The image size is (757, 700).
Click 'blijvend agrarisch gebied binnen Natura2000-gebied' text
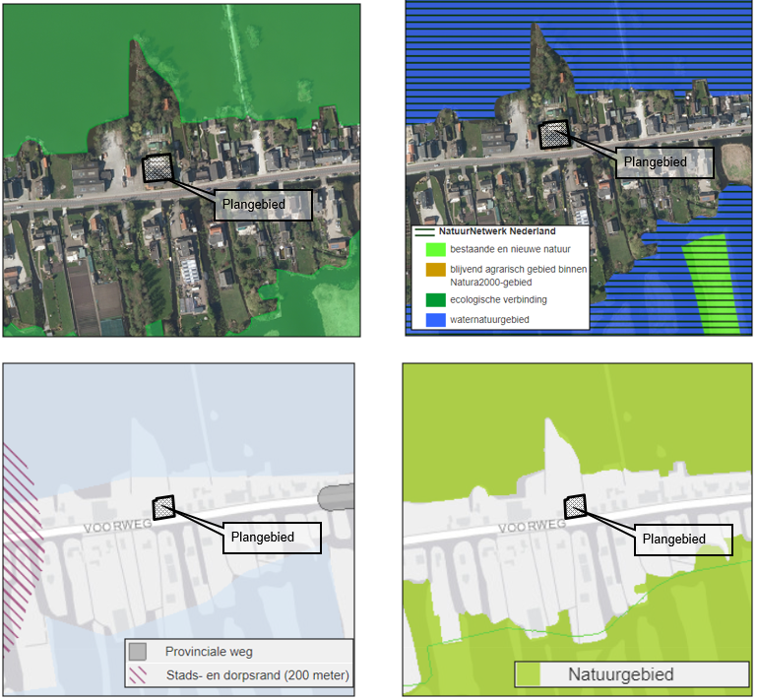[519, 276]
